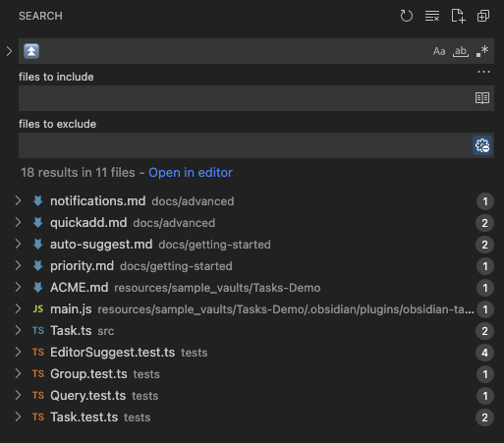Click the 18 results in 11 files text
Screen dimensions: 504x443
78,173
